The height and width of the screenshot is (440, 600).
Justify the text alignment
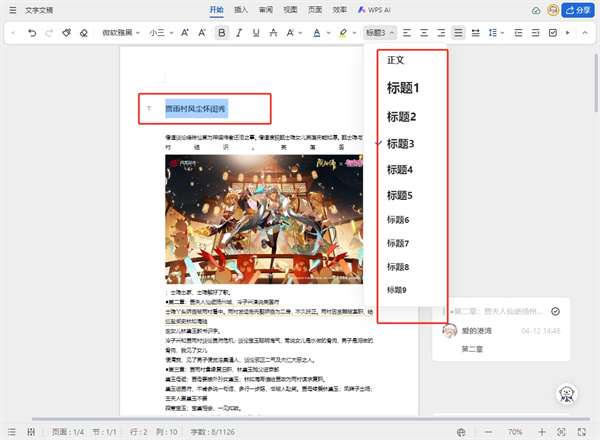pyautogui.click(x=458, y=33)
